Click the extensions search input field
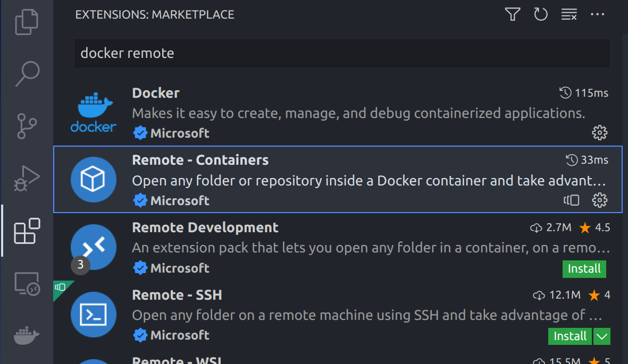This screenshot has height=364, width=628. coord(341,53)
